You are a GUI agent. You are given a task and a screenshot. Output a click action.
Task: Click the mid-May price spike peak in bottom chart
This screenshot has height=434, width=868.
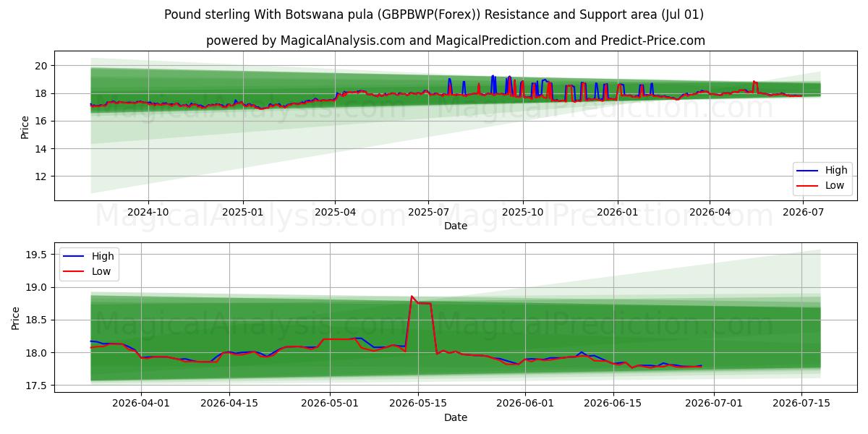point(412,296)
